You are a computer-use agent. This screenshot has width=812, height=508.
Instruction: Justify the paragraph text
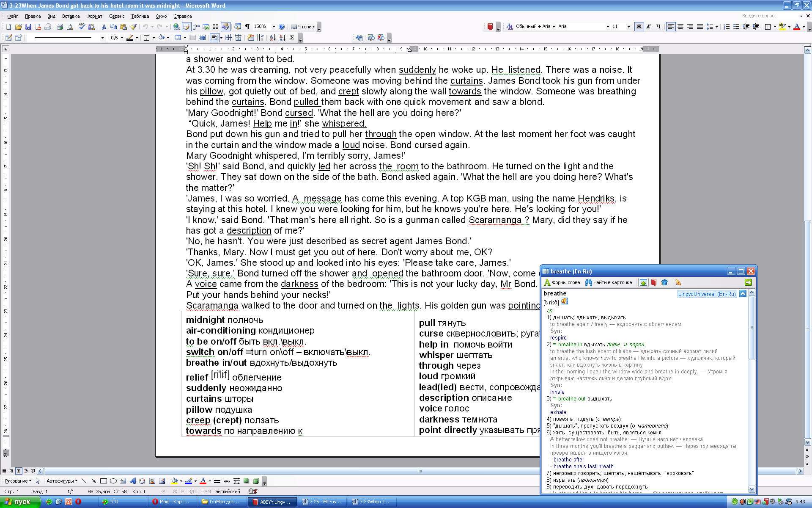[700, 26]
